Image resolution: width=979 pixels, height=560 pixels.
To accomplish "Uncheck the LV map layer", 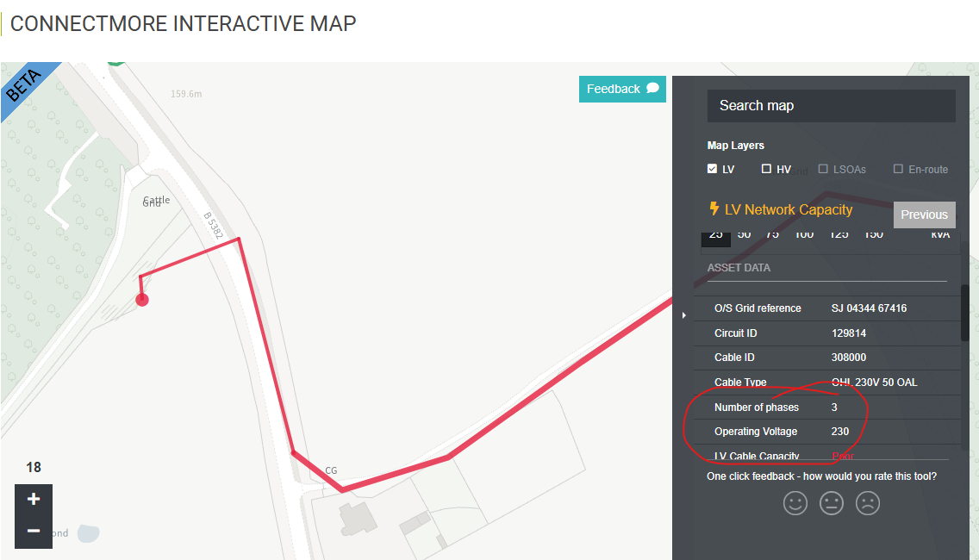I will (713, 169).
